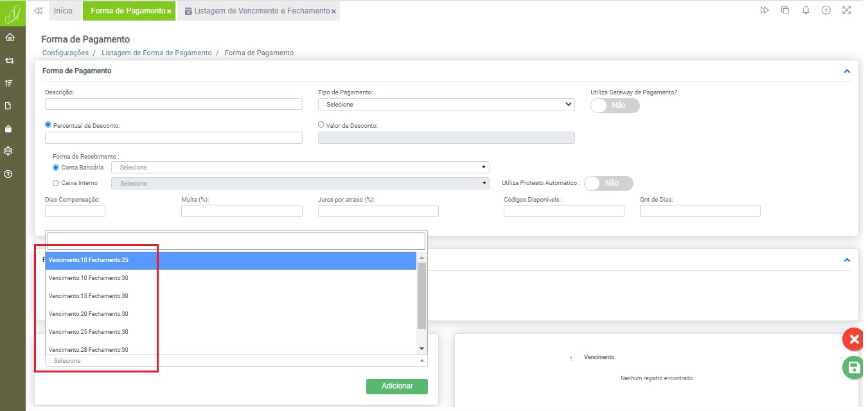Screen dimensions: 868x411
Task: Enable the Utiliza Protesto Automático switch
Action: coord(608,183)
